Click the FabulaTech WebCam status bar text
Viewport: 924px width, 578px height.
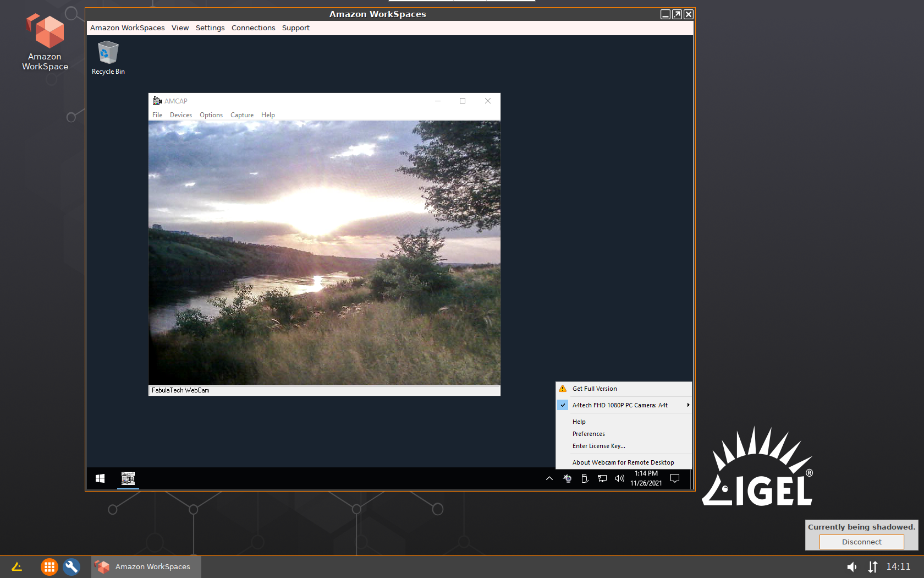click(x=180, y=390)
